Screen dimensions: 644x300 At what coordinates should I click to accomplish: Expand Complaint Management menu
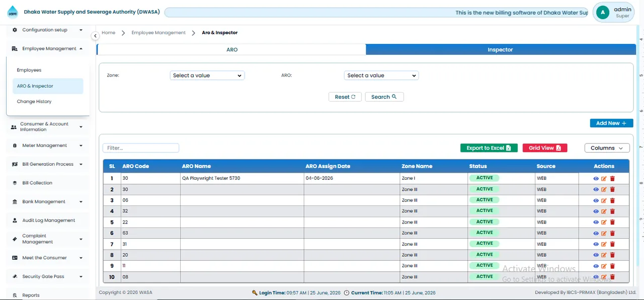click(81, 239)
